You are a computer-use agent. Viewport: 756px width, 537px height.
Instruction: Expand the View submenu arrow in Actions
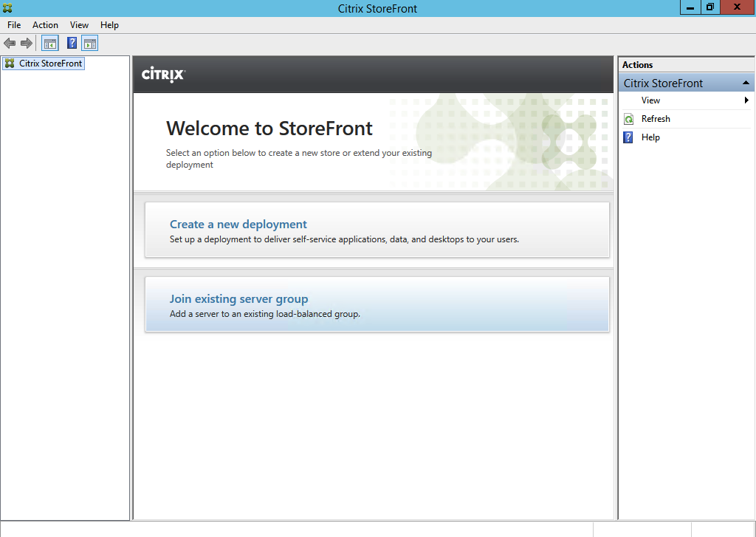click(x=746, y=100)
